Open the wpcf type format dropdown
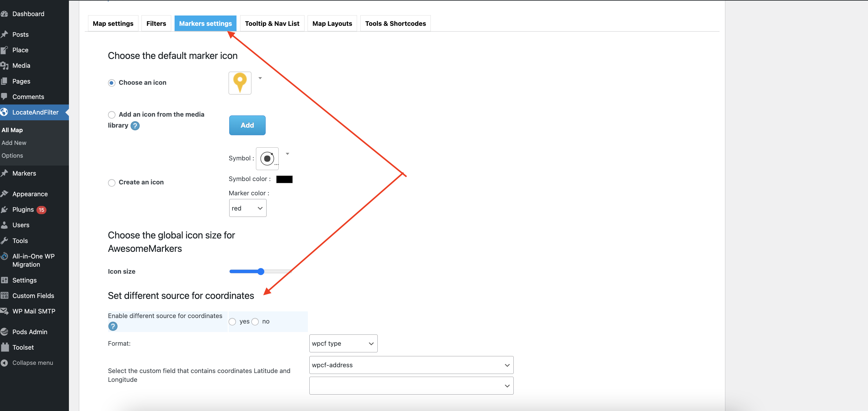The height and width of the screenshot is (411, 868). pyautogui.click(x=343, y=343)
